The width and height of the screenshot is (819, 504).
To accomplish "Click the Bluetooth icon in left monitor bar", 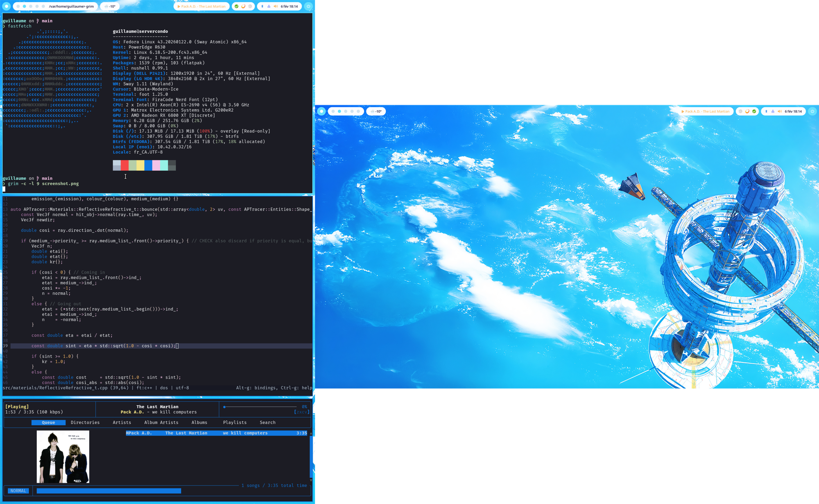I will coord(262,7).
